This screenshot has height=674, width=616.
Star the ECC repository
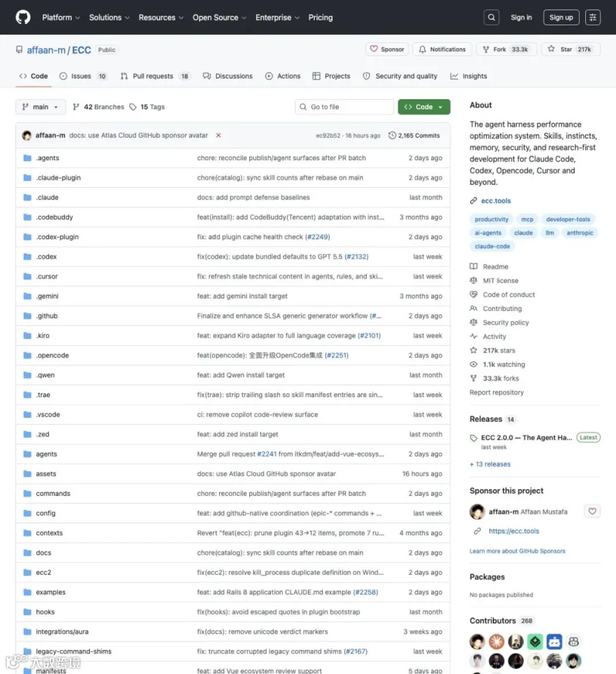point(570,49)
